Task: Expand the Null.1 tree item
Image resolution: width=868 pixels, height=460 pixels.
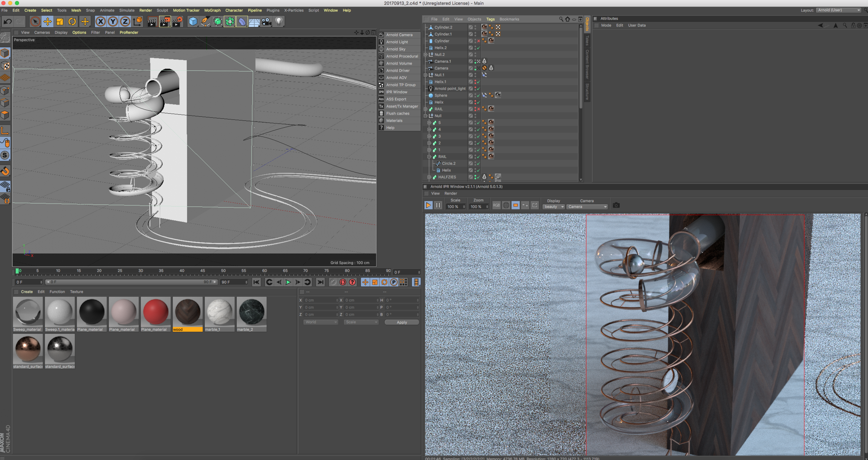Action: point(425,75)
